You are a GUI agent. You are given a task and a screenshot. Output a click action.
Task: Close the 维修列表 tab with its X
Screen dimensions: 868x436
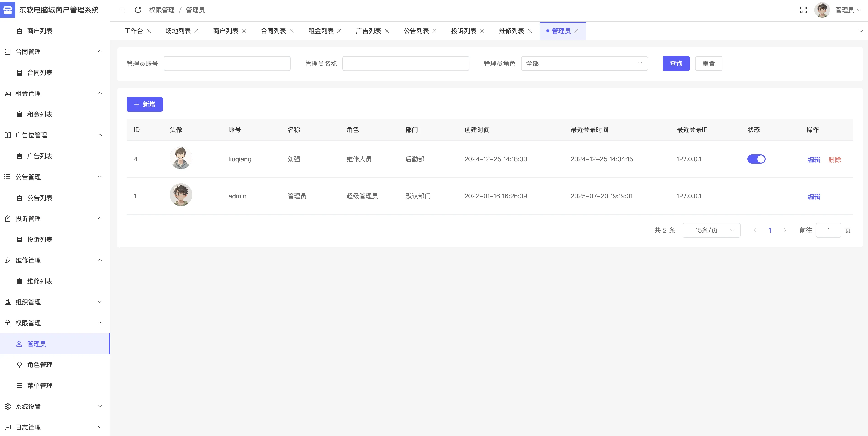(530, 31)
